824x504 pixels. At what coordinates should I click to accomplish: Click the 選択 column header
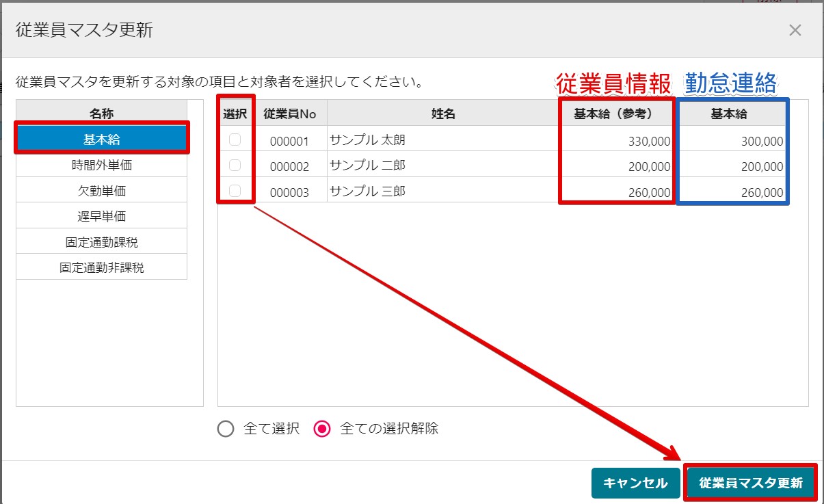pyautogui.click(x=235, y=114)
